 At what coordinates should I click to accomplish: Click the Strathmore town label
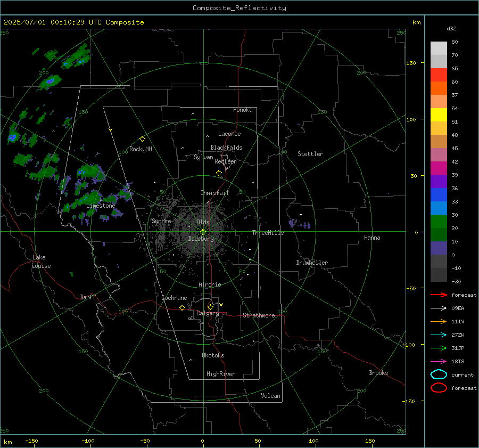click(x=259, y=315)
